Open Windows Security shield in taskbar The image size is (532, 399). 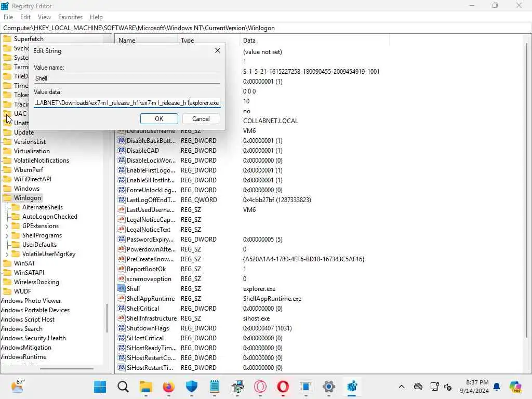point(191,387)
